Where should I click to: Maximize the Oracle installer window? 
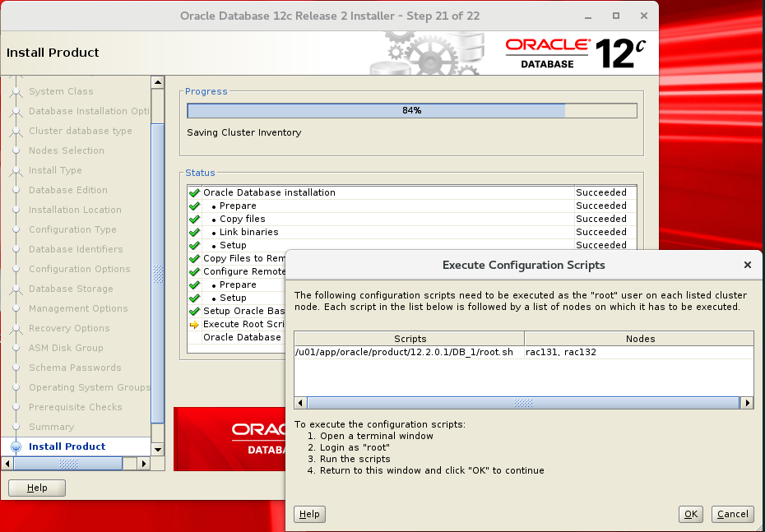click(616, 16)
